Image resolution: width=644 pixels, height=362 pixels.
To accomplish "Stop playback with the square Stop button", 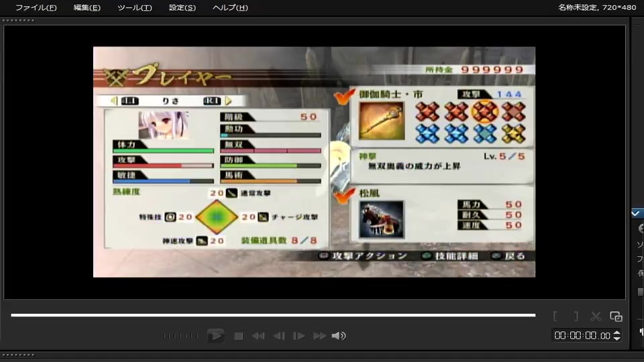I will [238, 336].
